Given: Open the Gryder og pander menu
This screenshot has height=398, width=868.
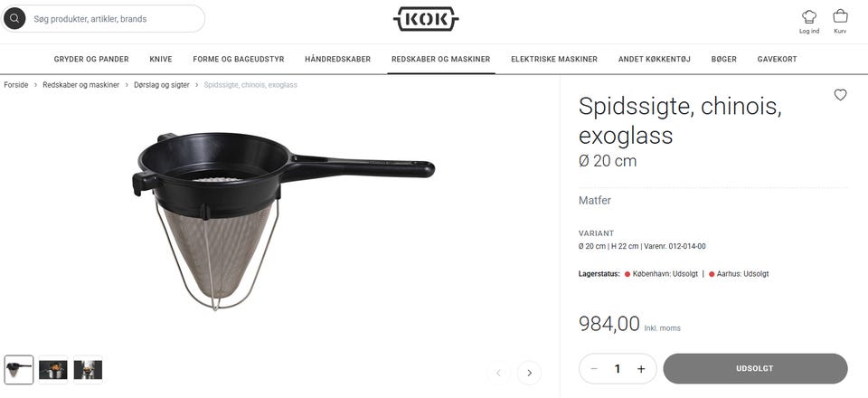Looking at the screenshot, I should point(91,59).
